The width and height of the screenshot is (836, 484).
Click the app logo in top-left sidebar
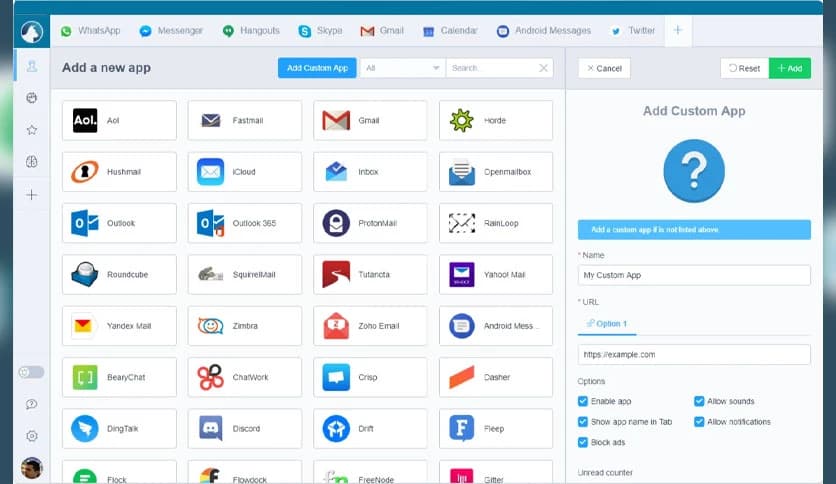click(x=31, y=32)
